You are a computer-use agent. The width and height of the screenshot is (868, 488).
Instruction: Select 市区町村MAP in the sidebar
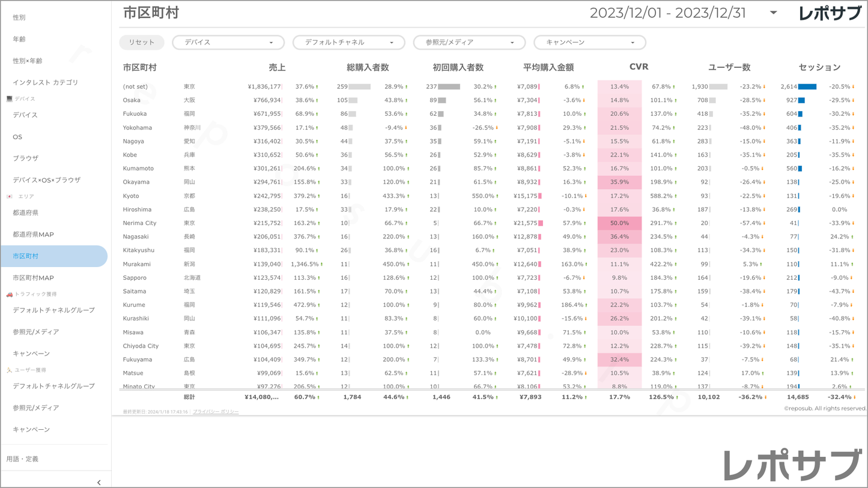33,278
